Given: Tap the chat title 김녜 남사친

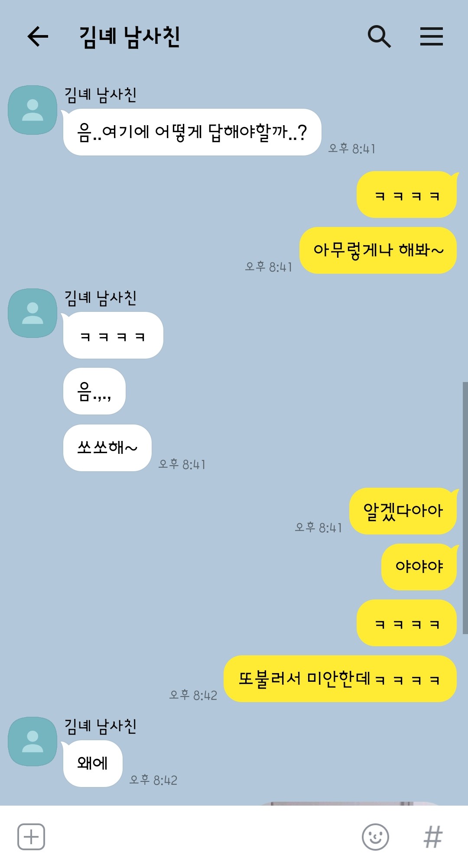Looking at the screenshot, I should (x=130, y=36).
